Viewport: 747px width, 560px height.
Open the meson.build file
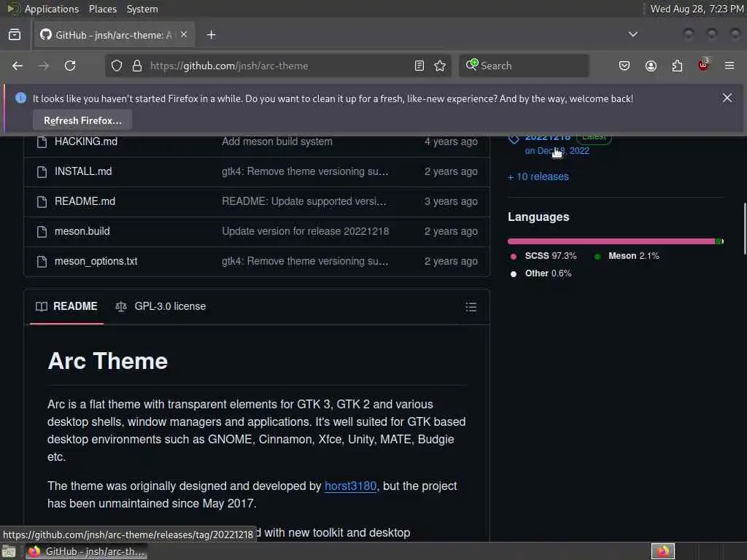pos(82,231)
